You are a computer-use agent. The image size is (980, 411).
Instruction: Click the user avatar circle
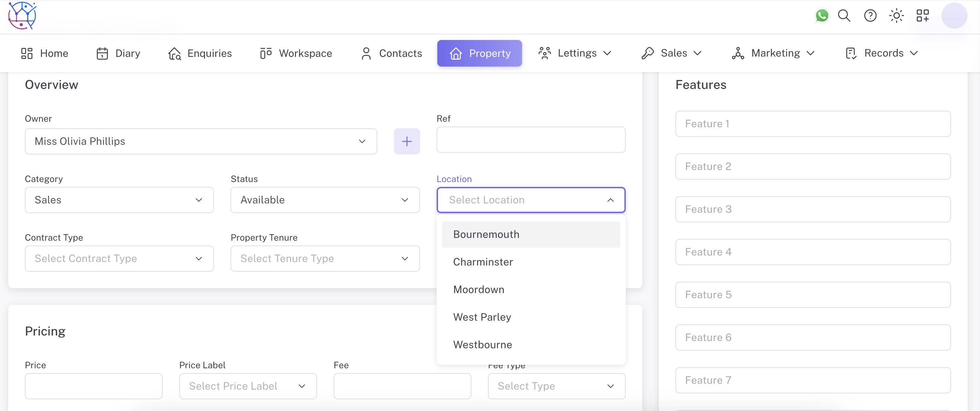point(954,16)
